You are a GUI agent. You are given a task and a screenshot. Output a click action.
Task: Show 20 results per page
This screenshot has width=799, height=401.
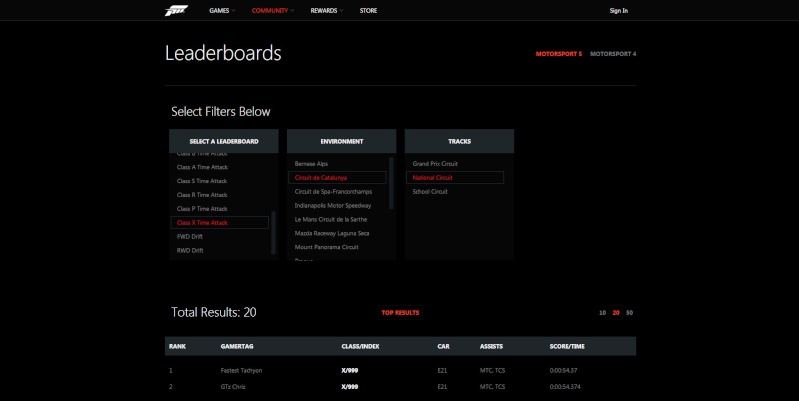tap(616, 313)
